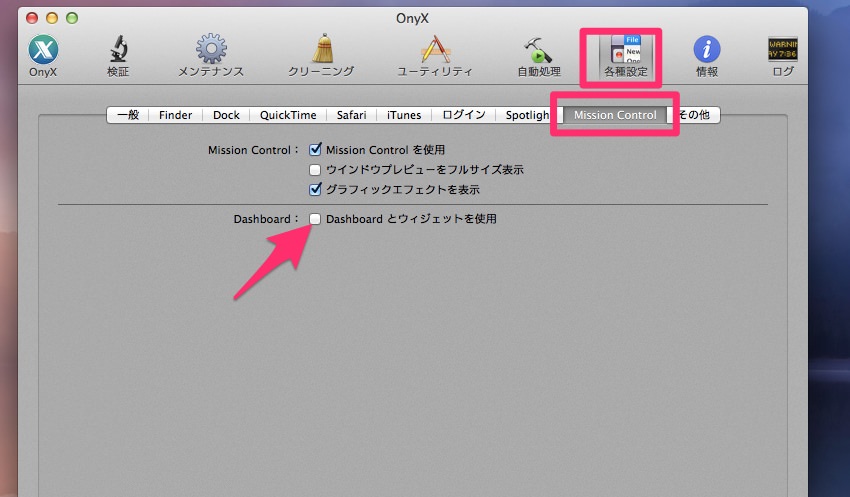
Task: Open the OnyX toolbar icon
Action: point(43,55)
